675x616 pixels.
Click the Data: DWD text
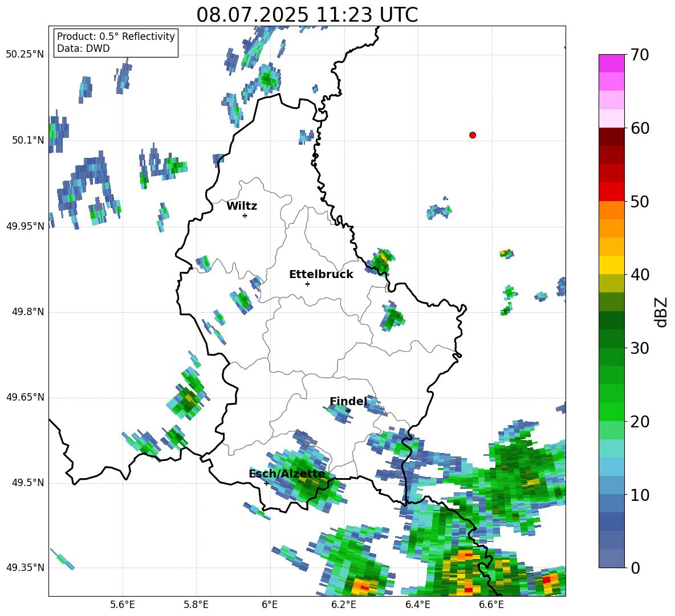[x=83, y=48]
